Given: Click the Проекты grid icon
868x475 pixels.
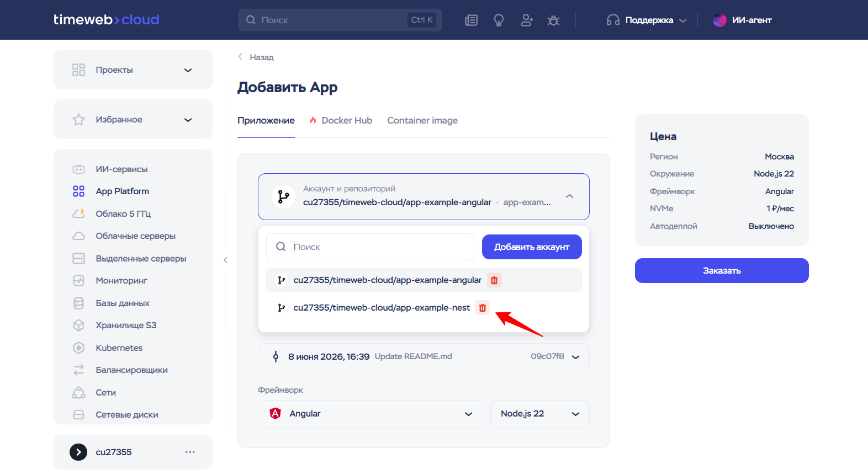Looking at the screenshot, I should click(79, 70).
